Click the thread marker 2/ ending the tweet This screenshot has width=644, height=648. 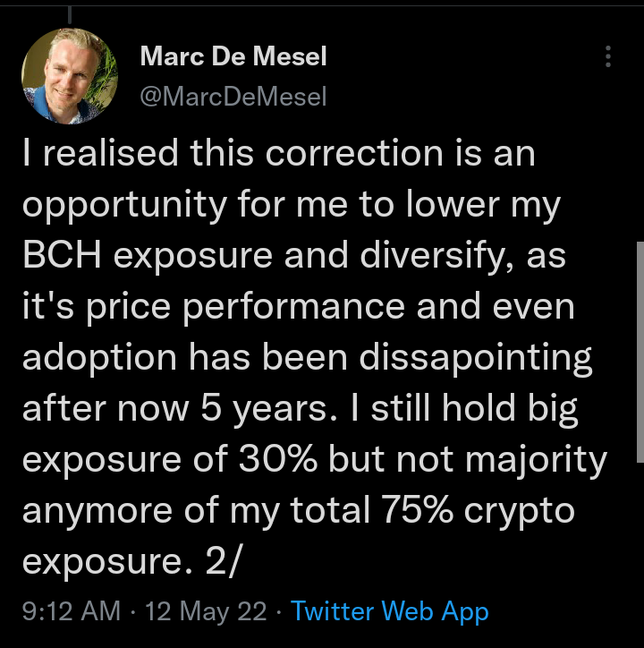pos(222,561)
